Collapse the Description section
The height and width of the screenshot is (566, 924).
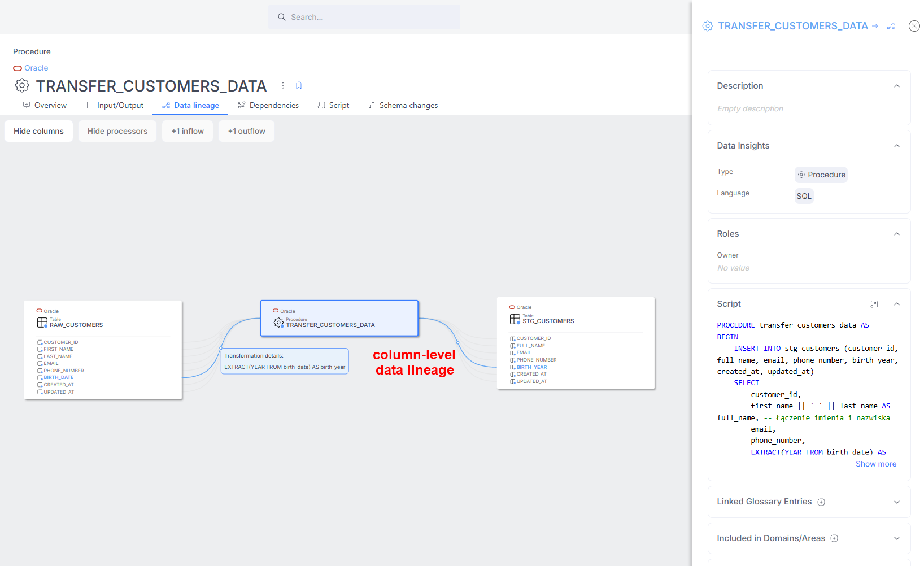[896, 86]
